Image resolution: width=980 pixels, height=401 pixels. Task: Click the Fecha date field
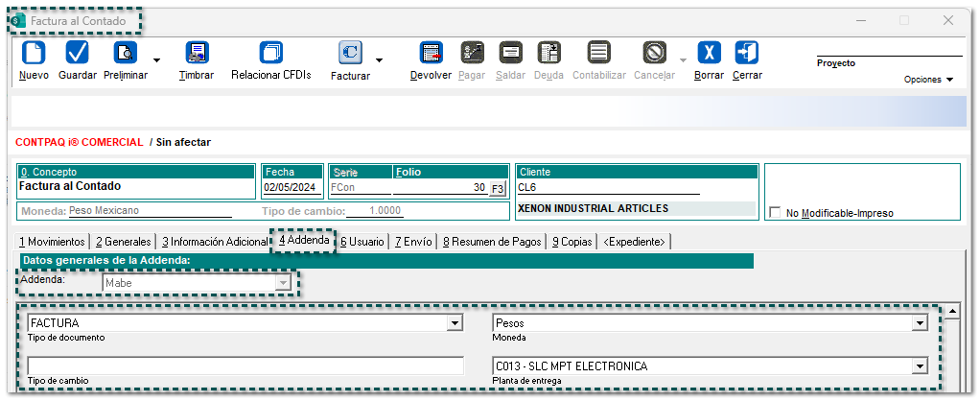click(x=292, y=188)
